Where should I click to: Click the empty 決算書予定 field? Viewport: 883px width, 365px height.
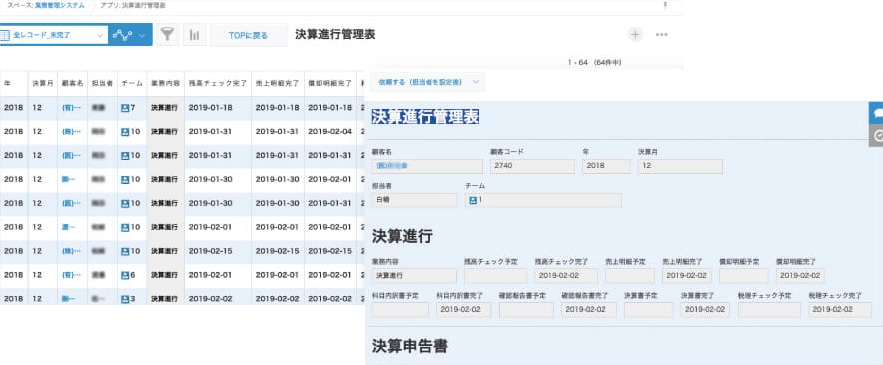coord(648,310)
